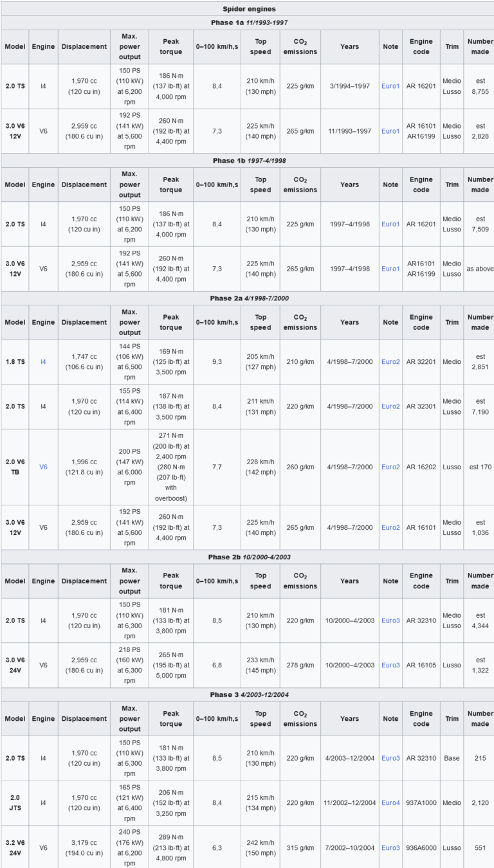Click the 'AR 16202' engine code
The height and width of the screenshot is (868, 494).
click(421, 467)
